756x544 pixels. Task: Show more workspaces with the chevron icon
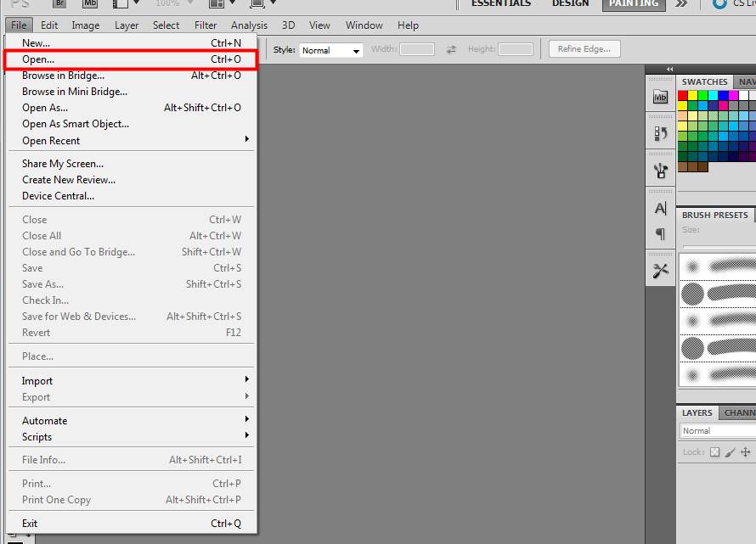[680, 4]
